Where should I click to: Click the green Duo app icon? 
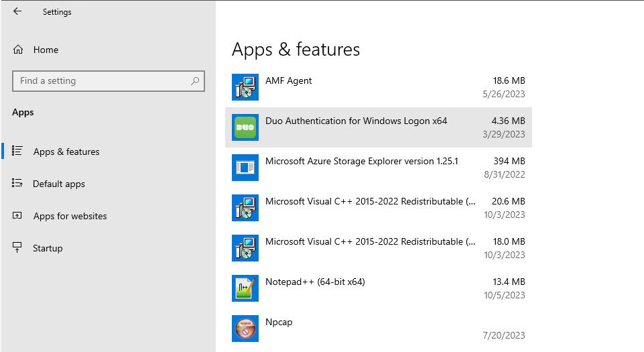click(x=245, y=127)
